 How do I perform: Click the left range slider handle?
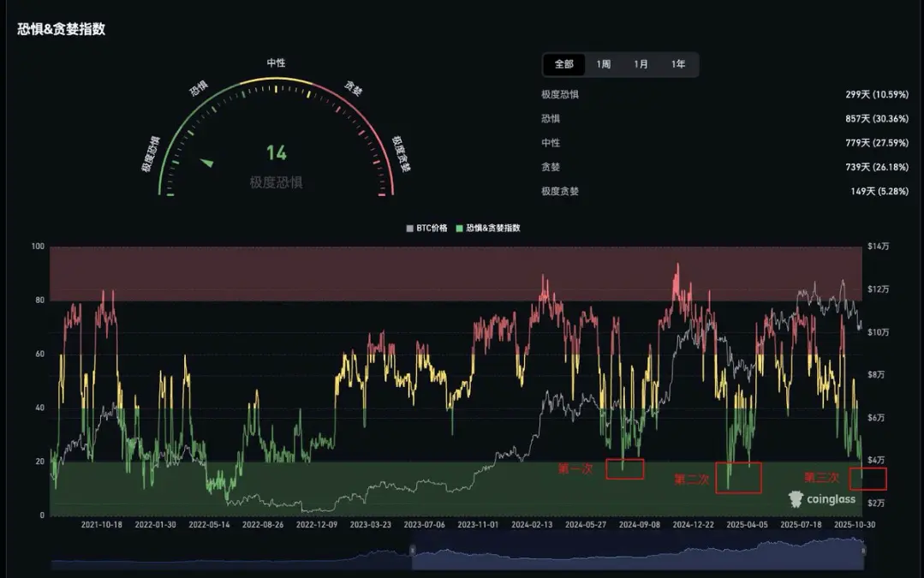pyautogui.click(x=413, y=551)
